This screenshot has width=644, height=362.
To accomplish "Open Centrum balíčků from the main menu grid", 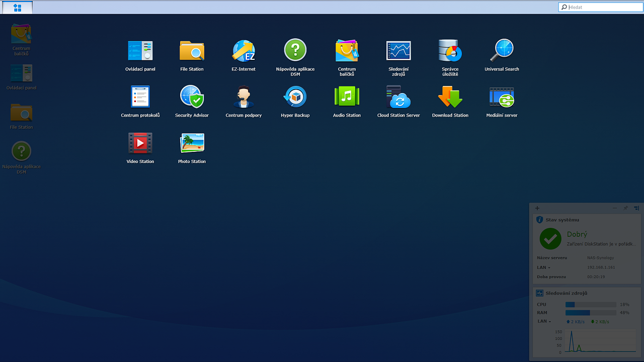I will pyautogui.click(x=347, y=51).
